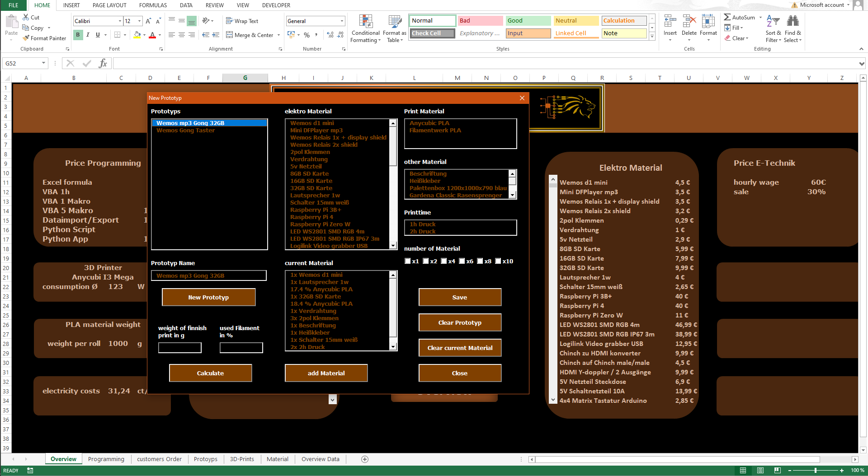868x476 pixels.
Task: Click the weight of finish print input
Action: (x=179, y=347)
